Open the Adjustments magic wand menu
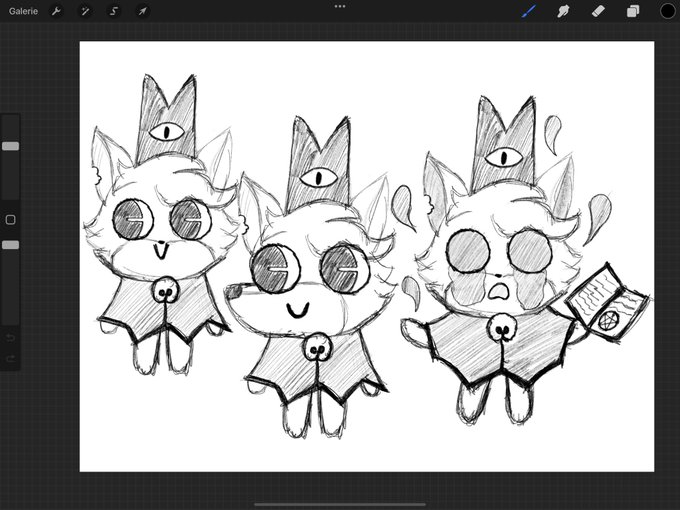The image size is (680, 510). coord(85,11)
